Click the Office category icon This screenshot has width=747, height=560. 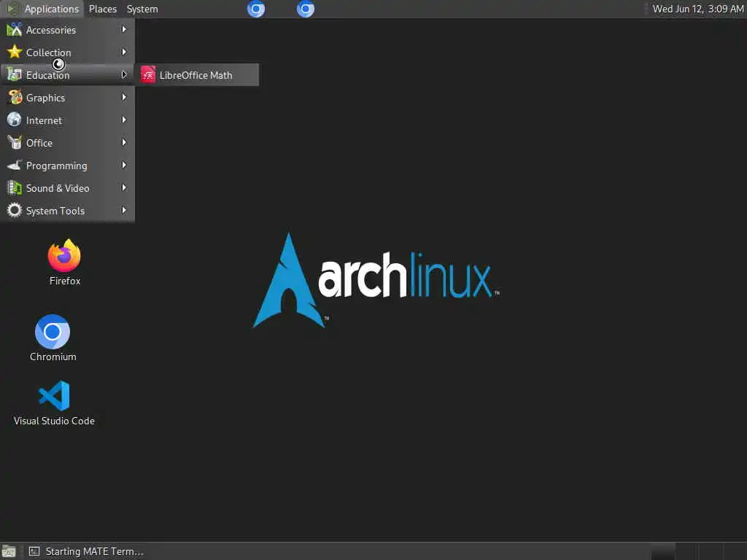pyautogui.click(x=15, y=142)
